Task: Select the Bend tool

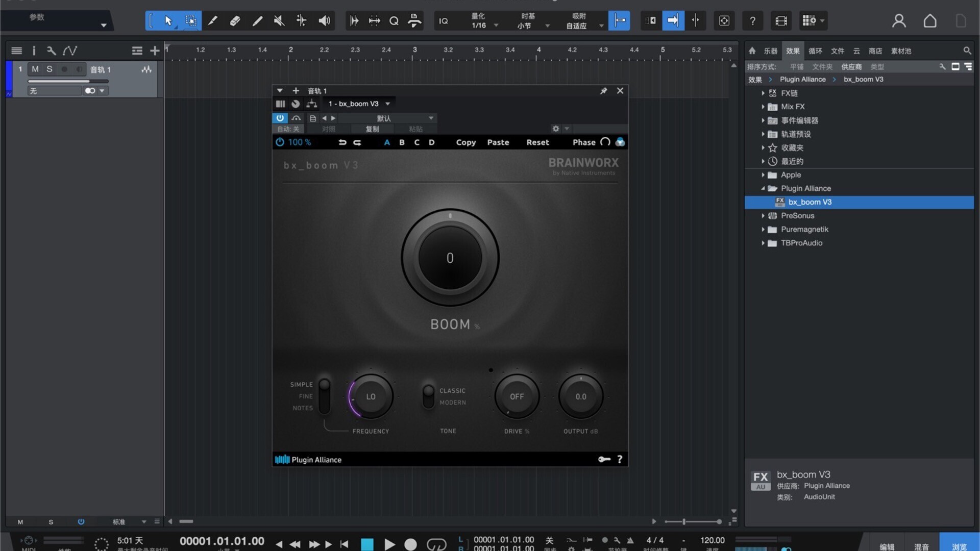Action: [302, 21]
